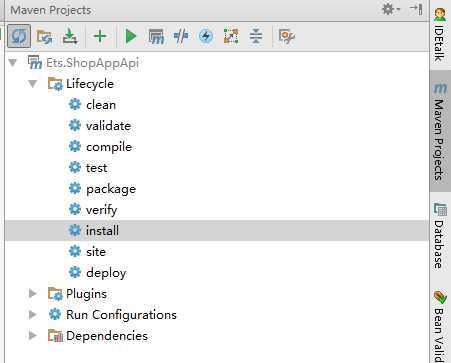Download sources and documentation icon
This screenshot has width=451, height=363.
(x=70, y=36)
